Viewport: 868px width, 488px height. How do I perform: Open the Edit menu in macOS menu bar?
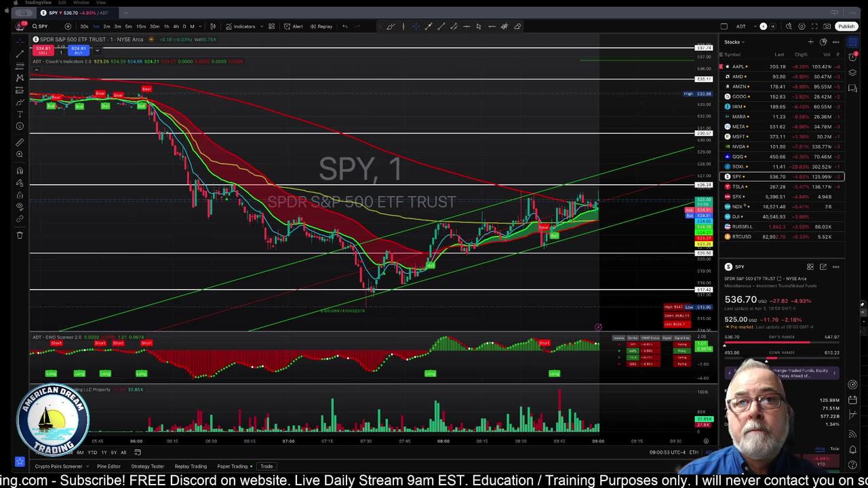(x=62, y=3)
